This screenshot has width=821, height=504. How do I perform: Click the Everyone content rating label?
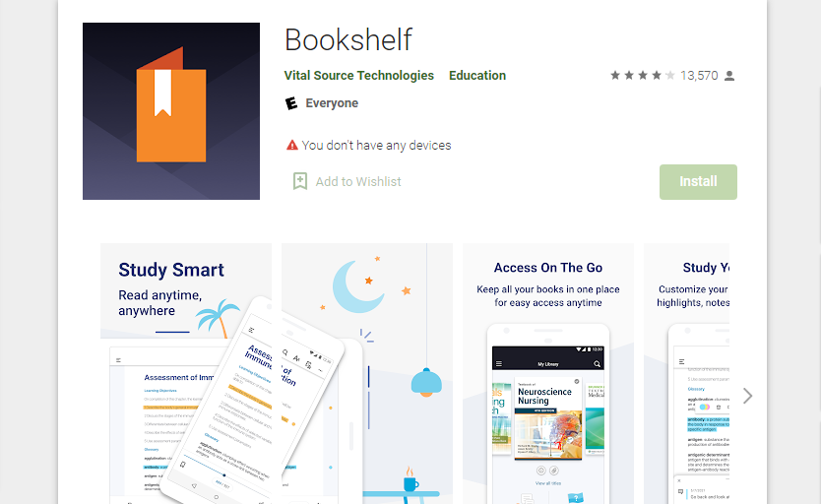[332, 103]
